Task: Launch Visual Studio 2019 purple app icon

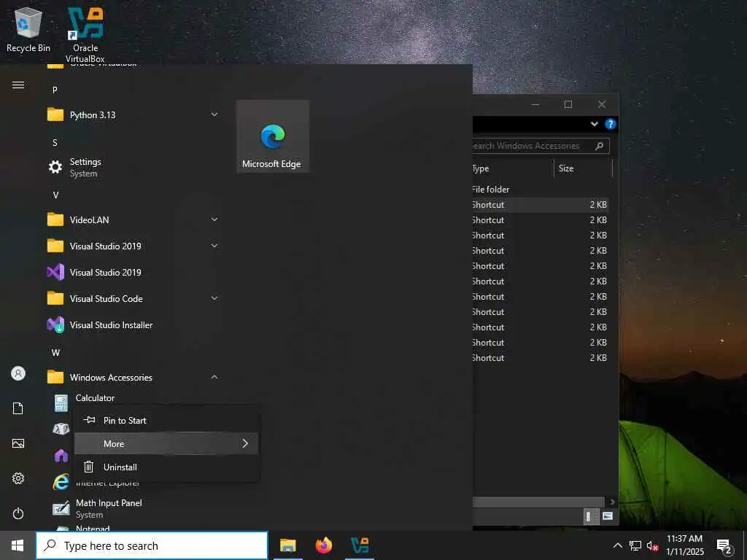Action: coord(55,273)
